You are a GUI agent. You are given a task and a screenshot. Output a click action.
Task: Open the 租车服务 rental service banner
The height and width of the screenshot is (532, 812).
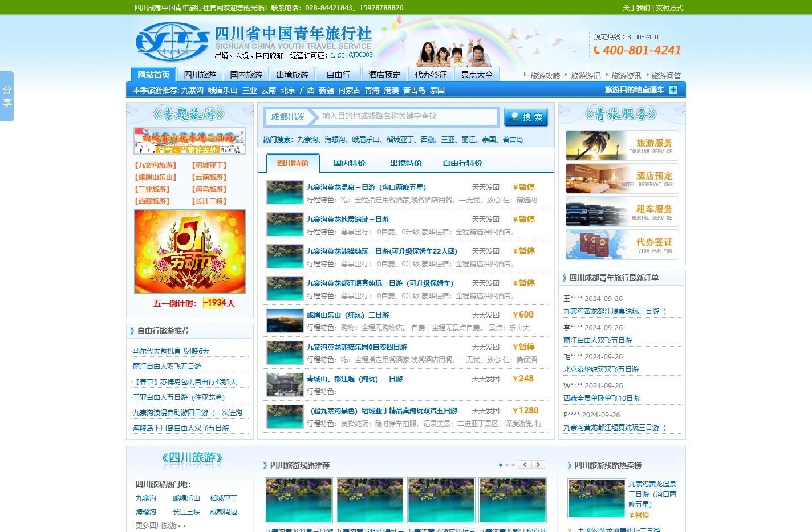click(x=622, y=212)
